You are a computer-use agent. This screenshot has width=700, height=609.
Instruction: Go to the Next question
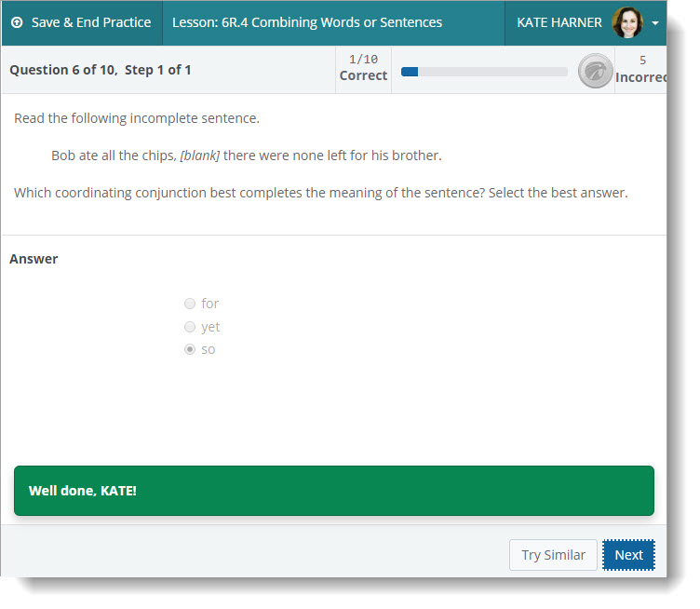click(x=628, y=555)
